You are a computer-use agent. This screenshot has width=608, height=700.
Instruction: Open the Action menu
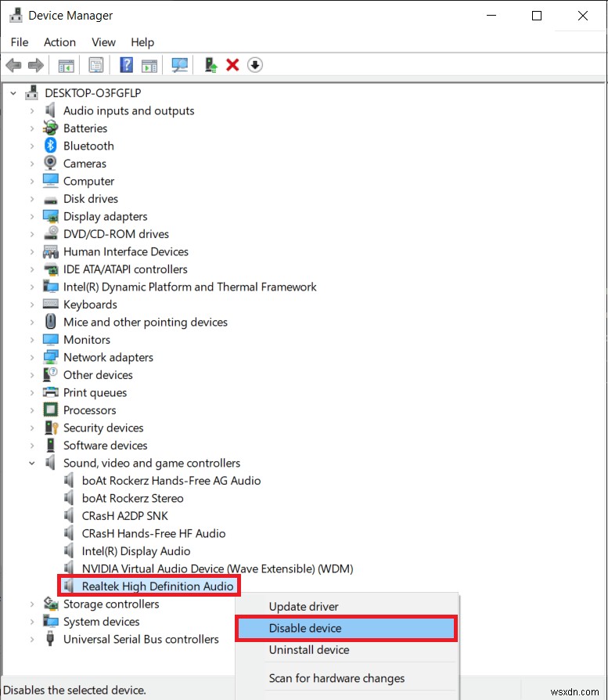pyautogui.click(x=59, y=42)
